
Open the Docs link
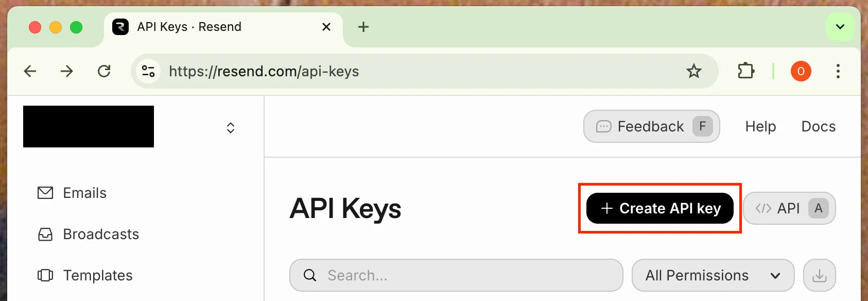[x=818, y=126]
